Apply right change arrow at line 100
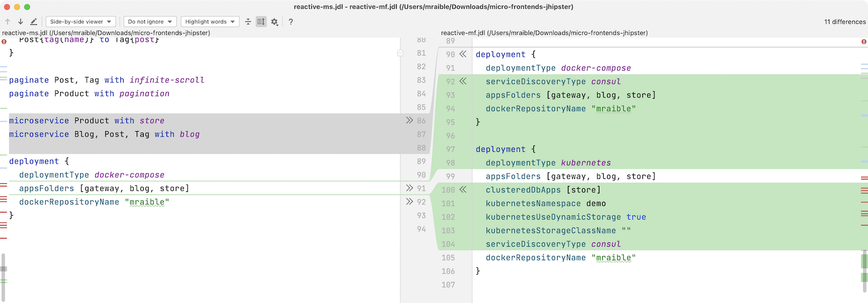Viewport: 868px width, 303px height. pyautogui.click(x=463, y=190)
